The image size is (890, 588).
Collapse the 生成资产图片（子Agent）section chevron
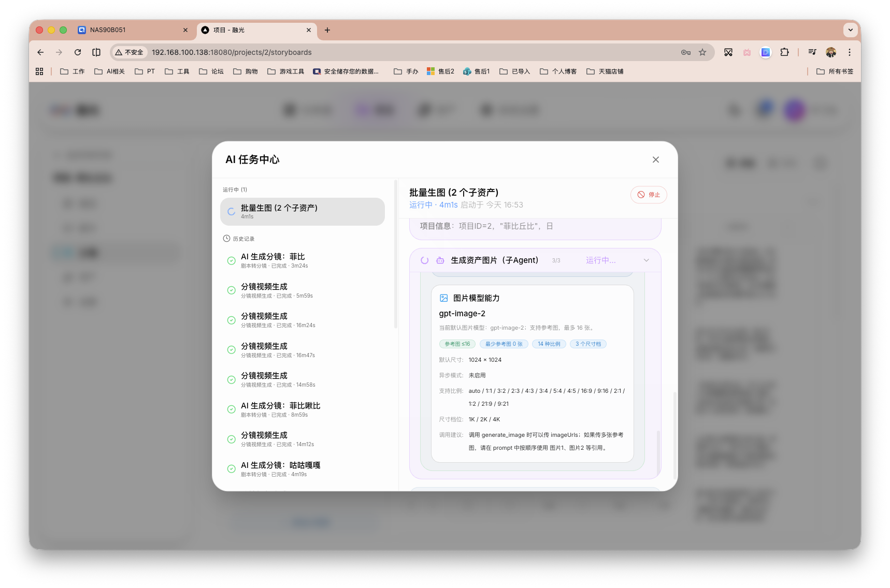(x=646, y=260)
